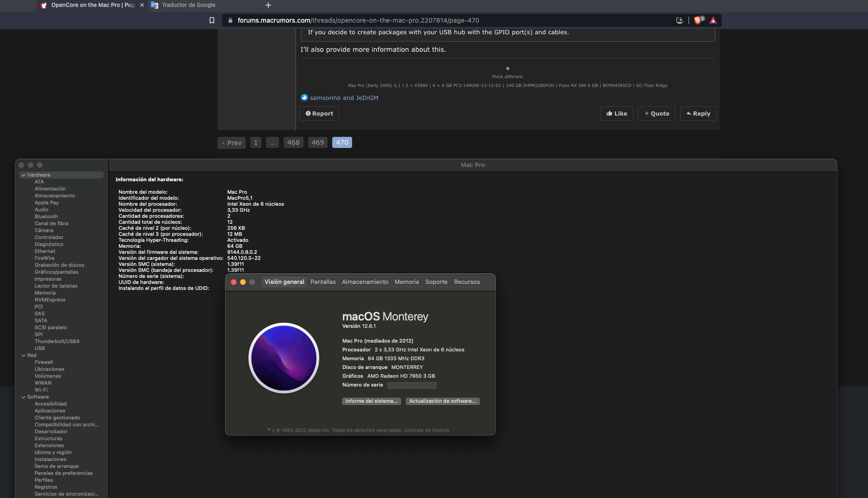Collapse the Red section in sidebar
Image resolution: width=868 pixels, height=498 pixels.
pos(23,356)
